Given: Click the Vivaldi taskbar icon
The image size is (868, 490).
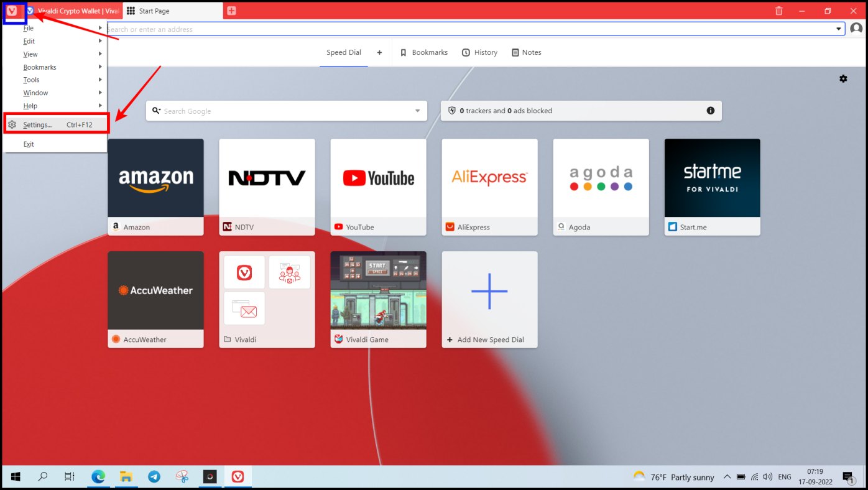Looking at the screenshot, I should click(x=238, y=477).
